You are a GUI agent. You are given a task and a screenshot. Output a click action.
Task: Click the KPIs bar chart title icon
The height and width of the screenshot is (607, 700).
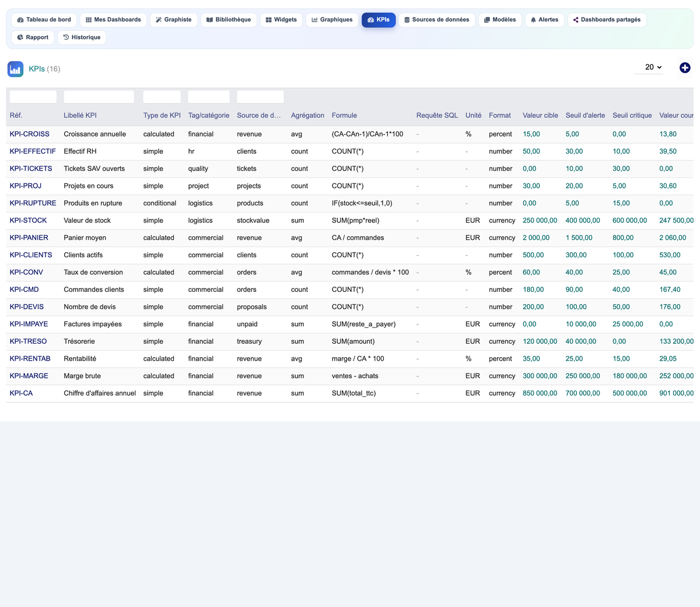15,69
